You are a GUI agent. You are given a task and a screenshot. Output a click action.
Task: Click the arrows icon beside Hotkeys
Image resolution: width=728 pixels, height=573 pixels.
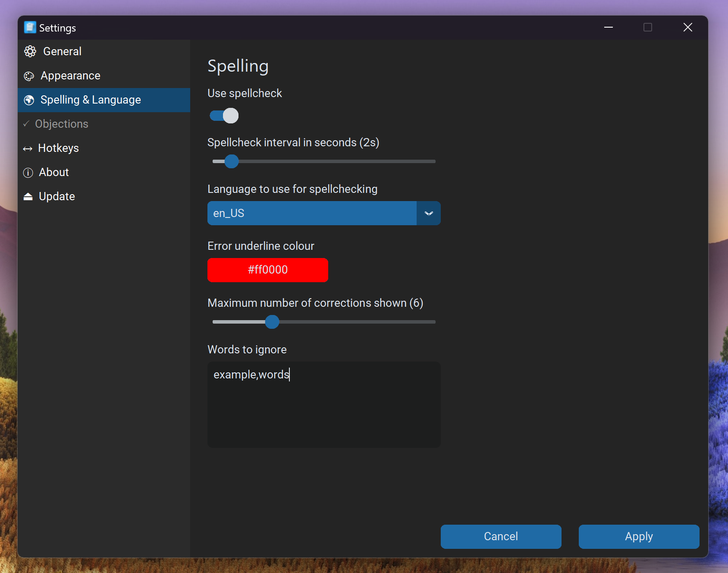point(28,149)
